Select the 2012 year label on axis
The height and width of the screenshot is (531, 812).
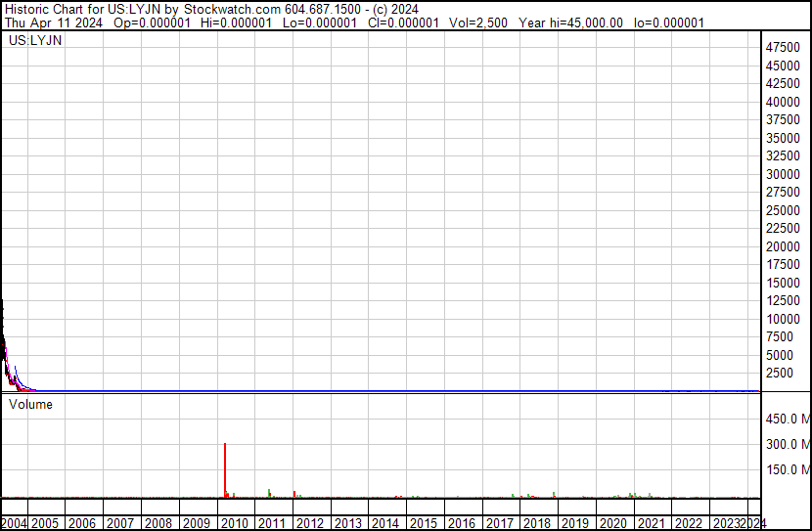(x=310, y=523)
